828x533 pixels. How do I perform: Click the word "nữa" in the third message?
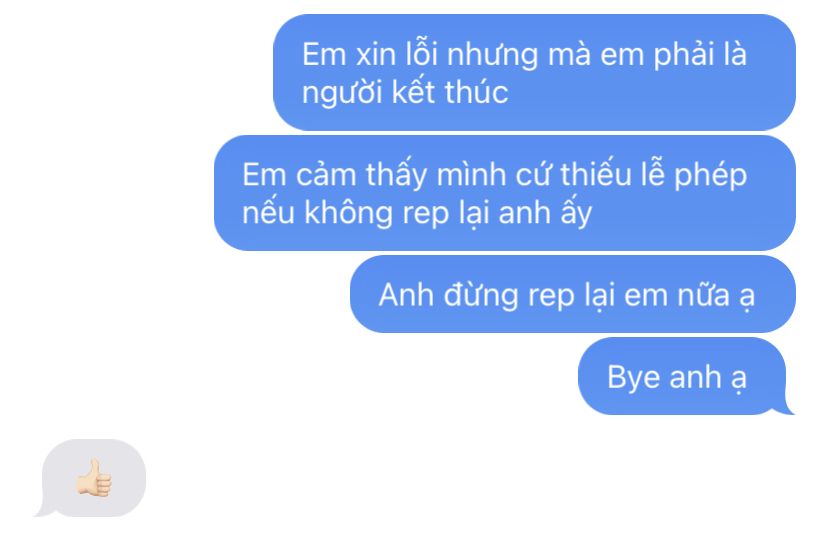(x=703, y=294)
